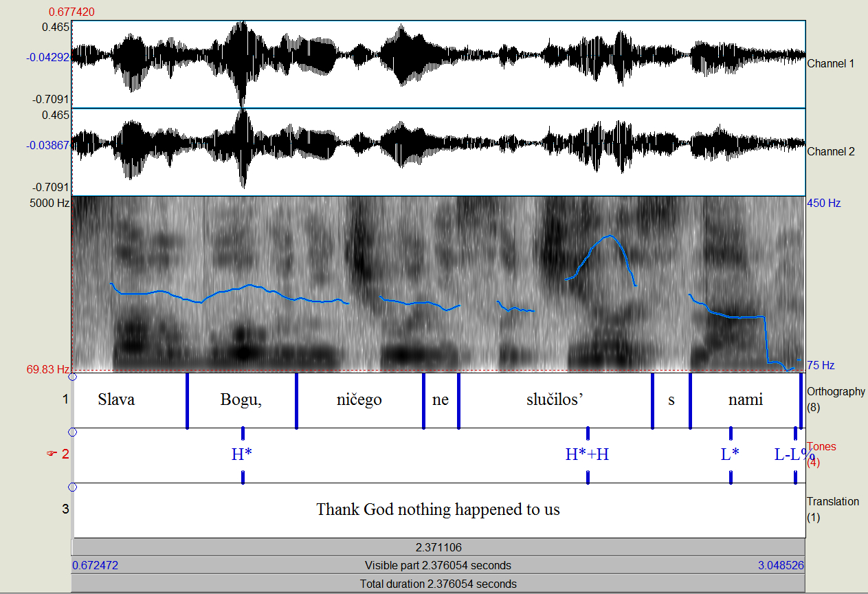868x594 pixels.
Task: Click the red cursor time 0.677420
Action: coord(71,12)
